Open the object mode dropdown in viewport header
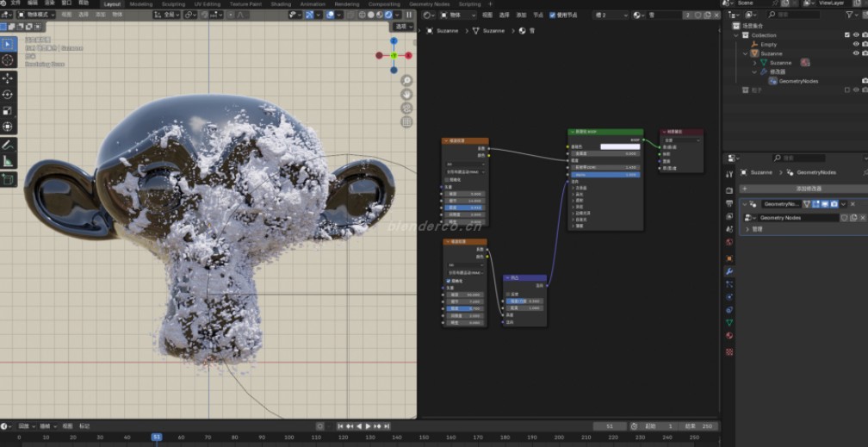 coord(36,15)
